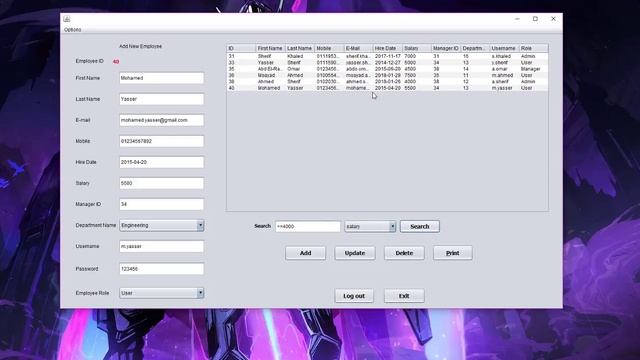Viewport: 640px width, 360px height.
Task: Minimize the application window
Action: tap(517, 19)
